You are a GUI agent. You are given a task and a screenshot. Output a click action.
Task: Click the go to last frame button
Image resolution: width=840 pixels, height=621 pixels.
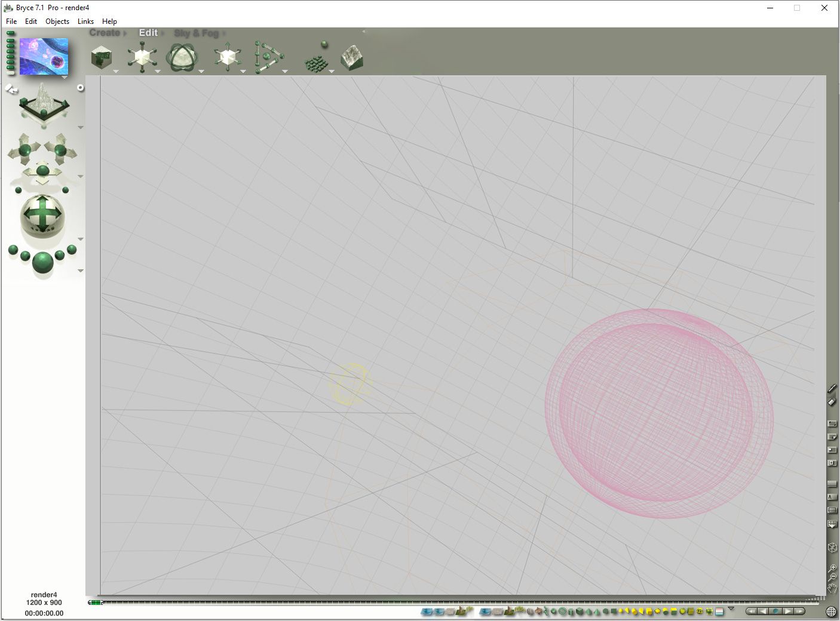point(799,611)
